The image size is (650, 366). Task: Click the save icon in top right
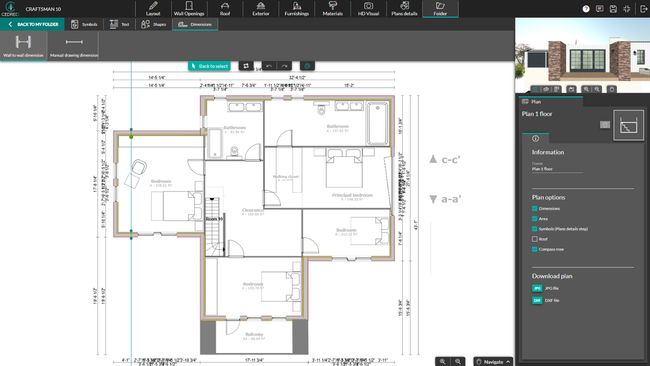tap(613, 9)
